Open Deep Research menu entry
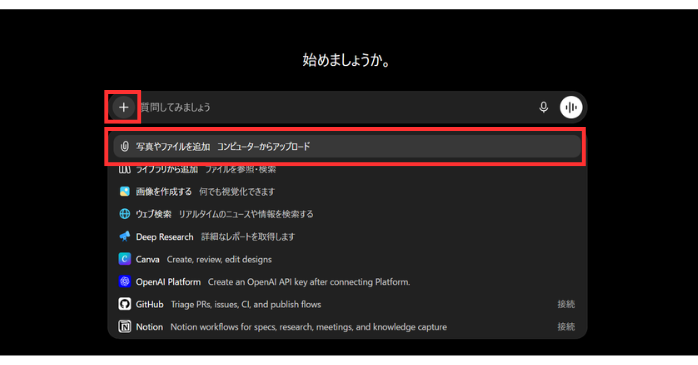Image resolution: width=698 pixels, height=365 pixels. click(347, 236)
